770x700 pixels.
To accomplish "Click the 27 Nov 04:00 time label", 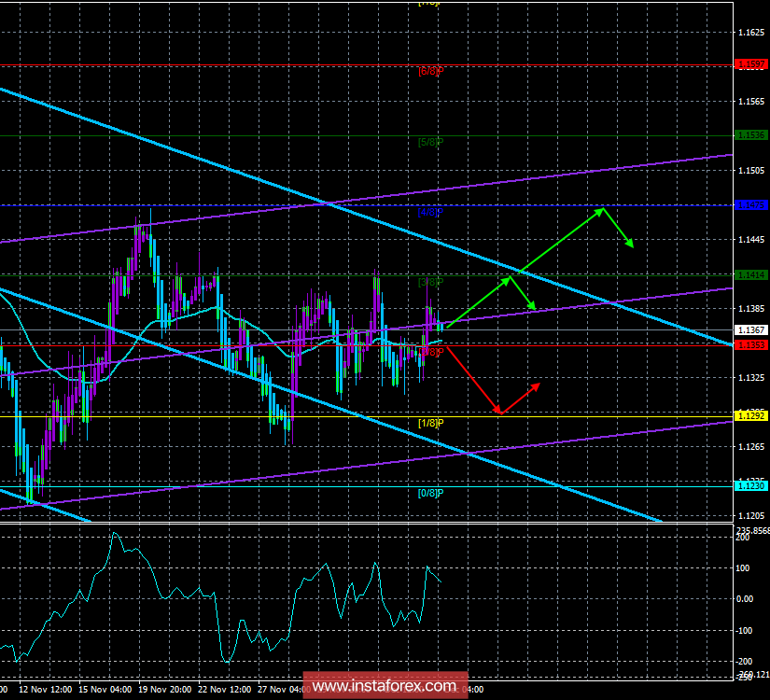I will tap(283, 690).
